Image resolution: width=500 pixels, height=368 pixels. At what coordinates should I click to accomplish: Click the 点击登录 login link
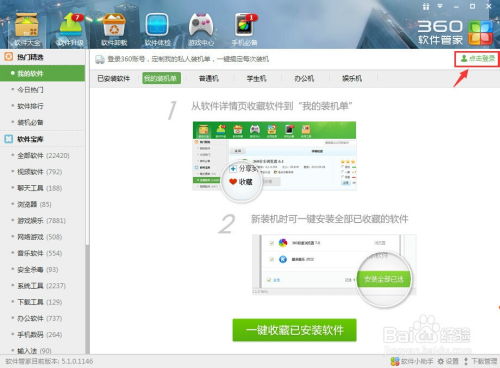click(x=477, y=59)
